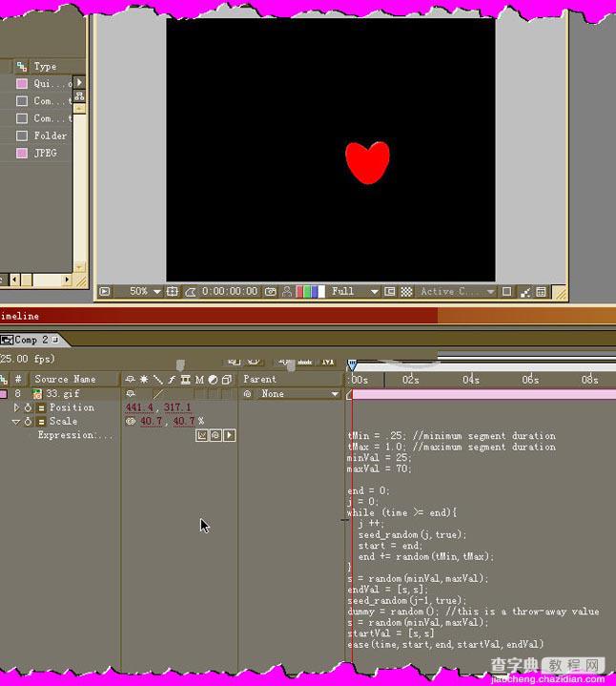
Task: Toggle pixel aspect ratio correction icon
Action: [x=506, y=291]
